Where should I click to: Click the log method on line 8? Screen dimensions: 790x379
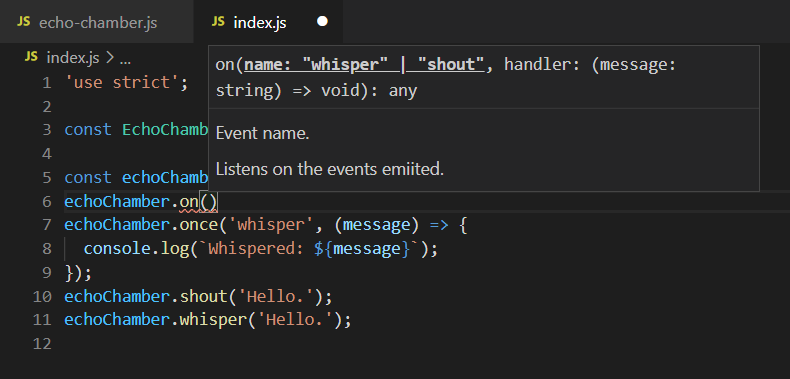point(175,249)
